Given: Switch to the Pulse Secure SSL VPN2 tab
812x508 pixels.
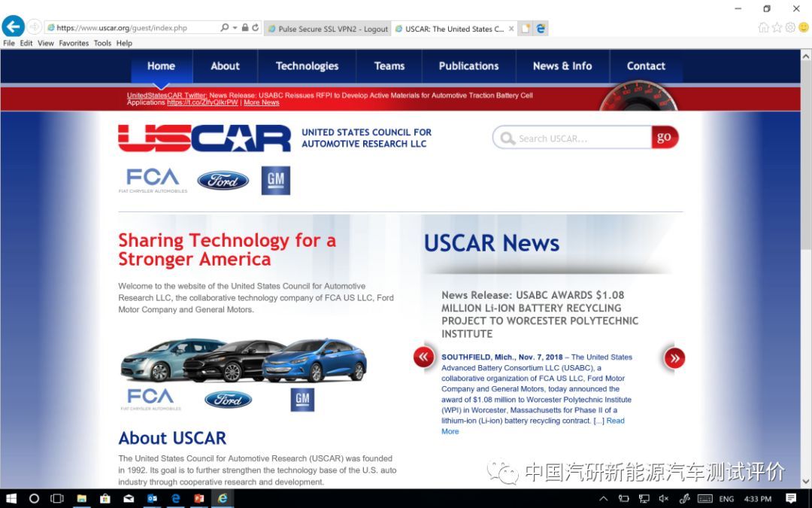Looking at the screenshot, I should pyautogui.click(x=328, y=29).
